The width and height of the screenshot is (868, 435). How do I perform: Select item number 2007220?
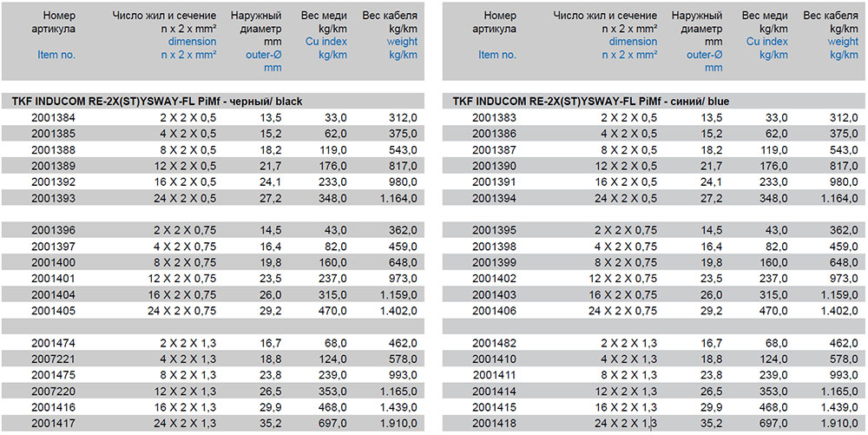[x=53, y=392]
